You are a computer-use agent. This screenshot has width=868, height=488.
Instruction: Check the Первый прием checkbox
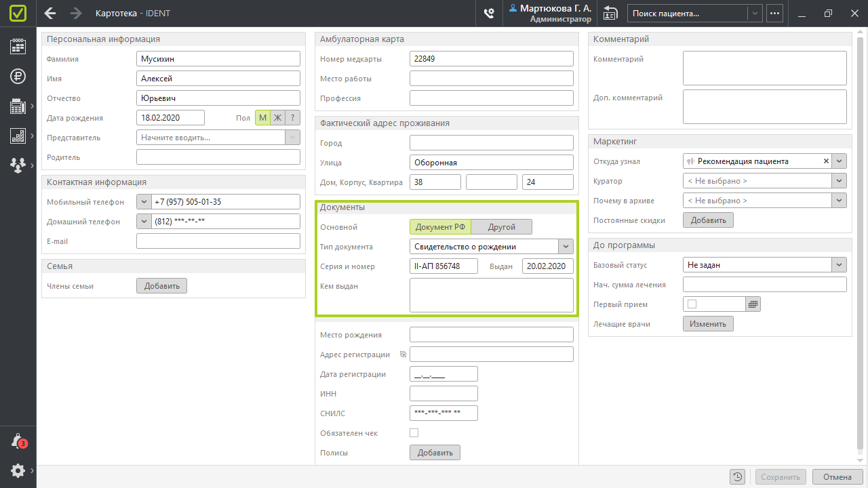pos(692,304)
